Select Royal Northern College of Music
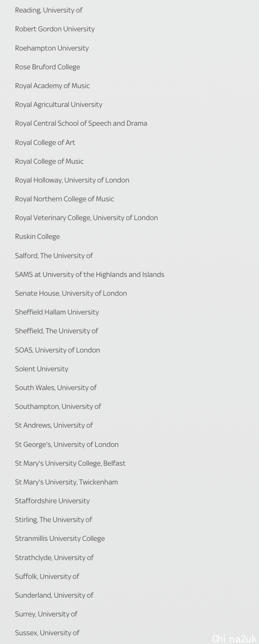 point(64,199)
